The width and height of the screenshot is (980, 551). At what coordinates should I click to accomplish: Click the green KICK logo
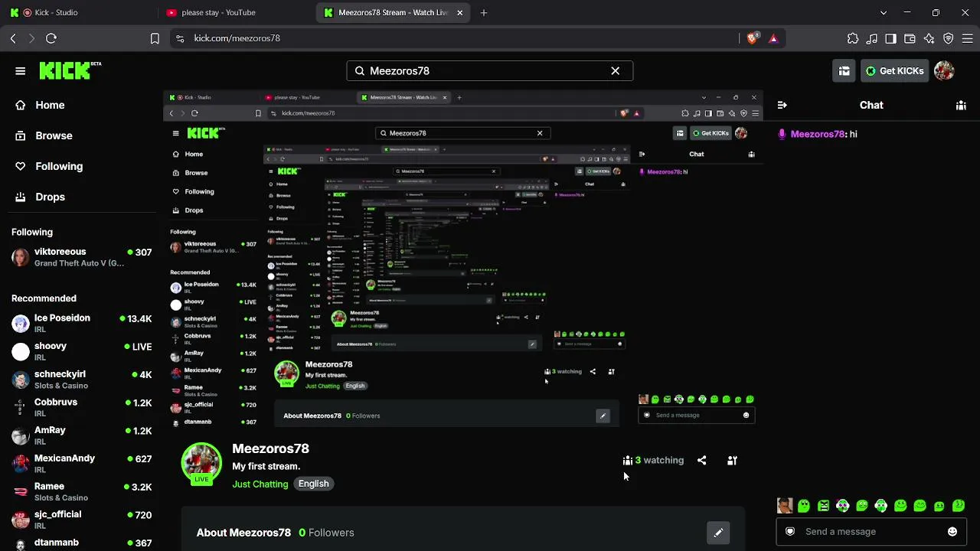pos(70,70)
